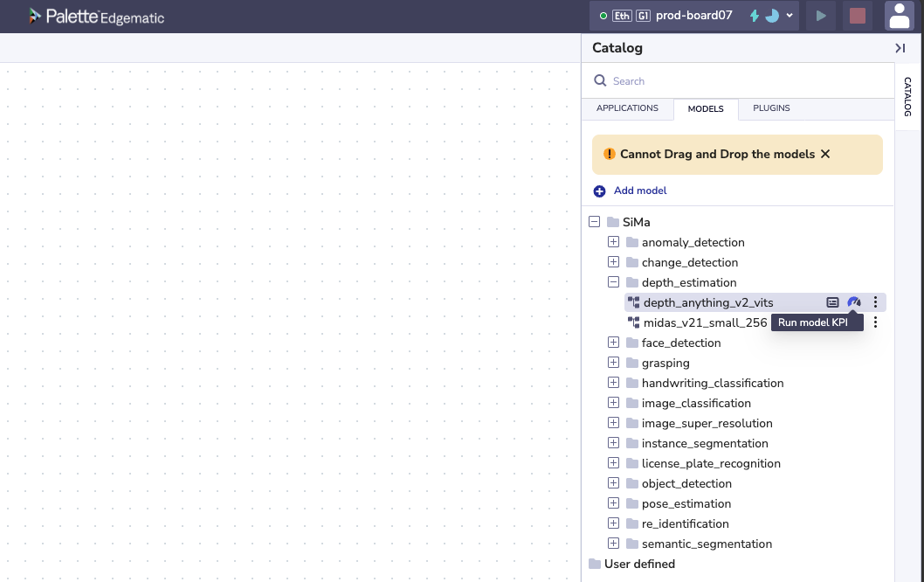Expand the face_detection folder
The image size is (924, 582).
coord(613,343)
